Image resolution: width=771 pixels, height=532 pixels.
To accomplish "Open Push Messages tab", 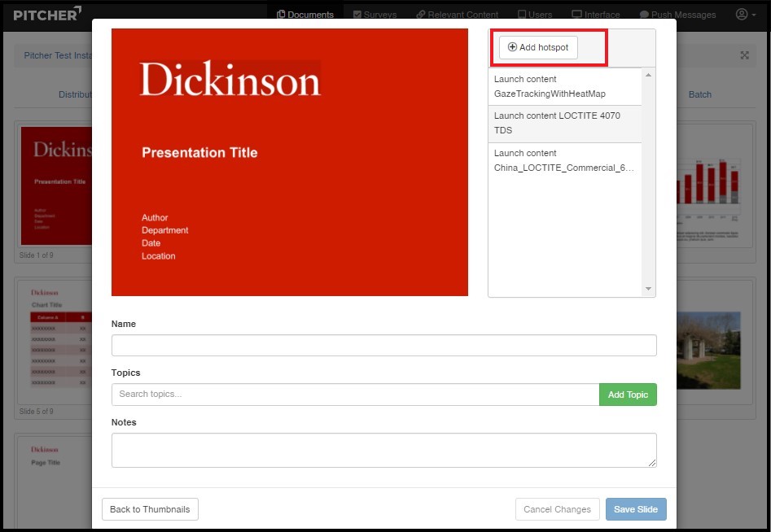I will click(677, 15).
